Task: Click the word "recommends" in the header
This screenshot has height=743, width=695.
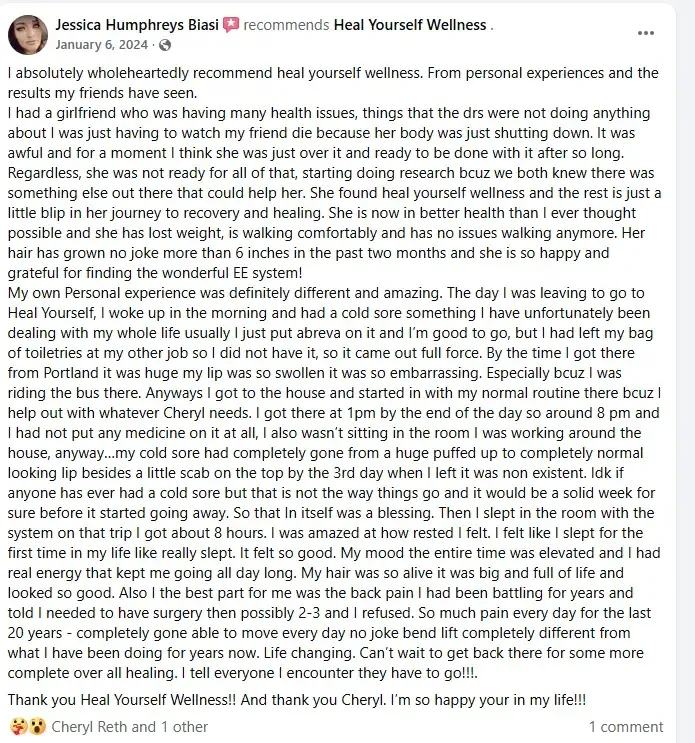Action: pyautogui.click(x=286, y=25)
